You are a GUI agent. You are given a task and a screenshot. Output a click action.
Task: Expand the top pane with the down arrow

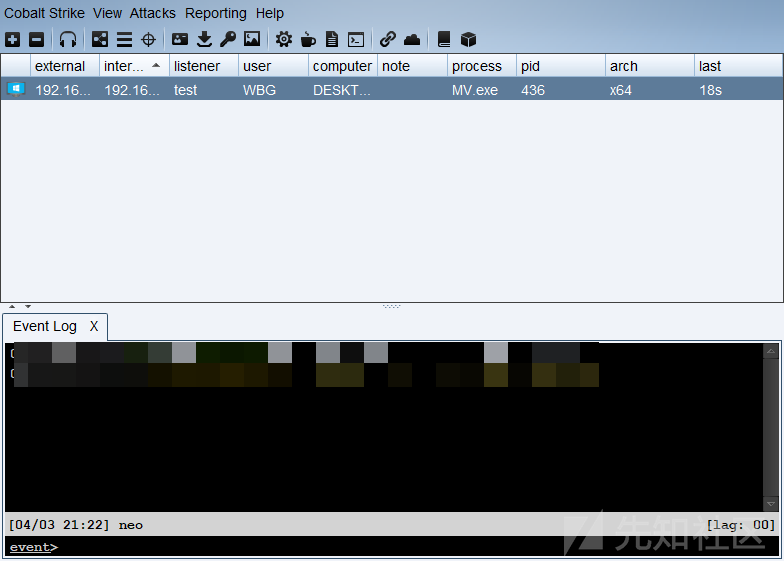(28, 306)
